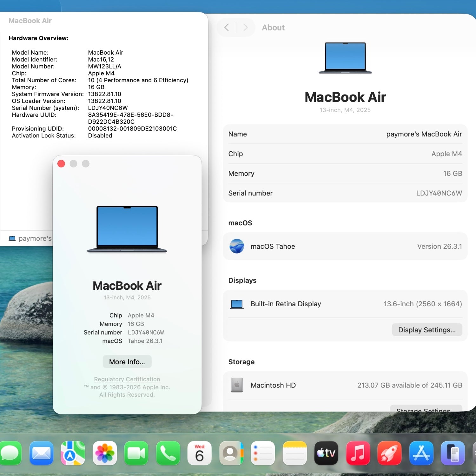The width and height of the screenshot is (476, 476).
Task: Click 13-inch, M4, 2025 in System Settings
Action: (x=345, y=110)
